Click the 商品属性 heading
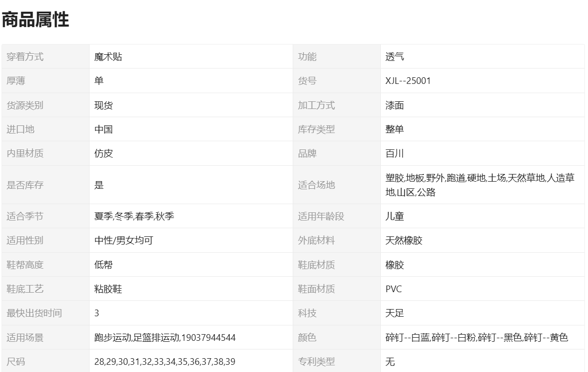 click(x=35, y=20)
